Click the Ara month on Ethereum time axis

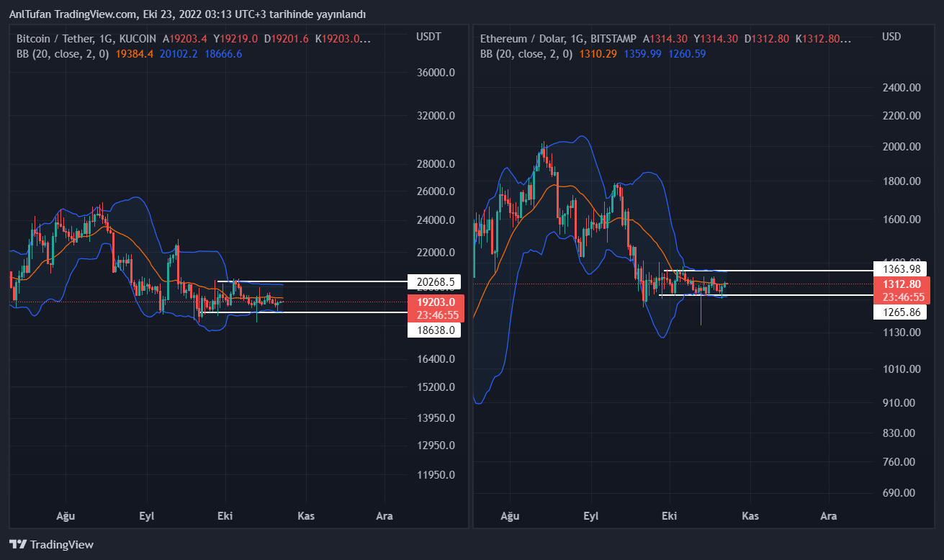[829, 516]
